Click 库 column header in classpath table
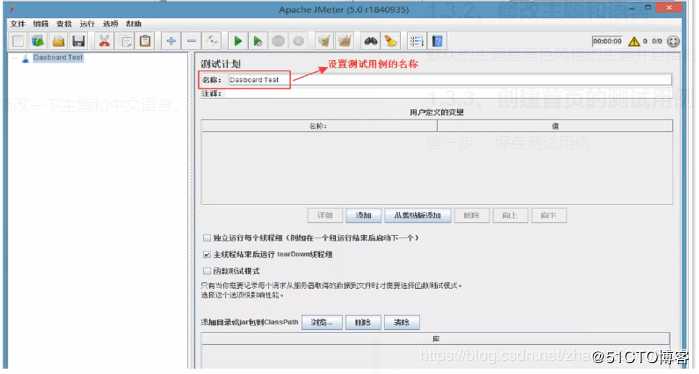 436,339
